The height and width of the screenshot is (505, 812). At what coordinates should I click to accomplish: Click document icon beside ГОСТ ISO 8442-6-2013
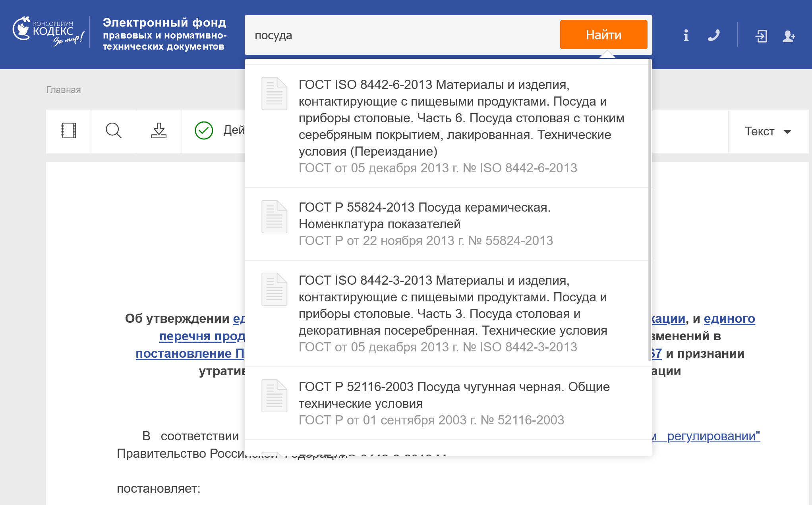point(274,94)
